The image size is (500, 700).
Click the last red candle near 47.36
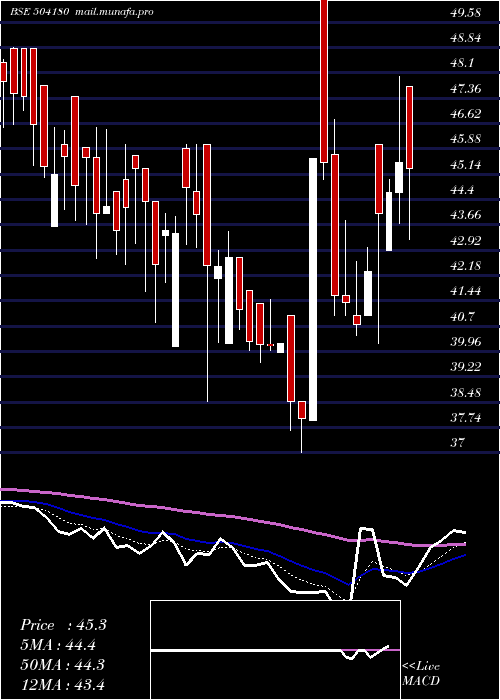click(409, 128)
